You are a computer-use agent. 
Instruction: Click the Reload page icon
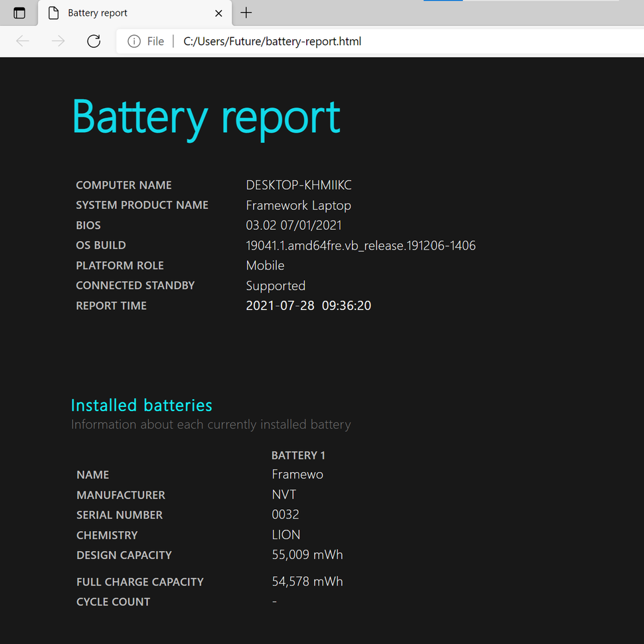click(93, 40)
